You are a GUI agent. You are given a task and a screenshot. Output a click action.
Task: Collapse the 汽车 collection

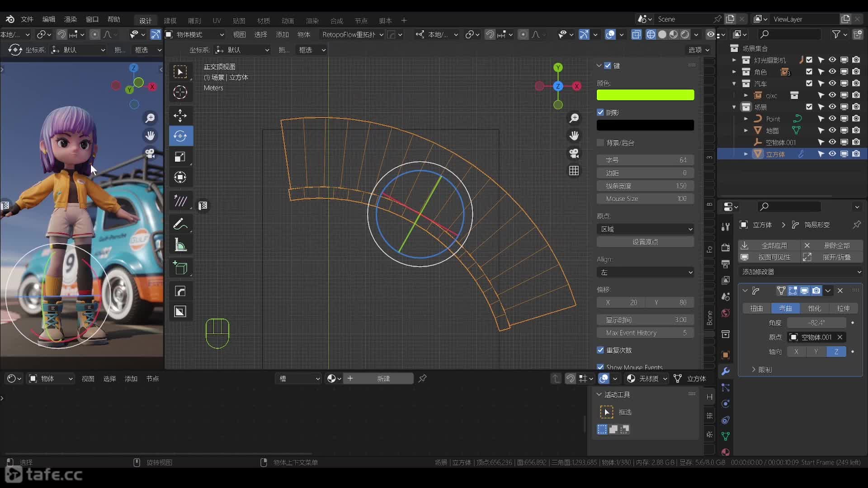click(734, 84)
